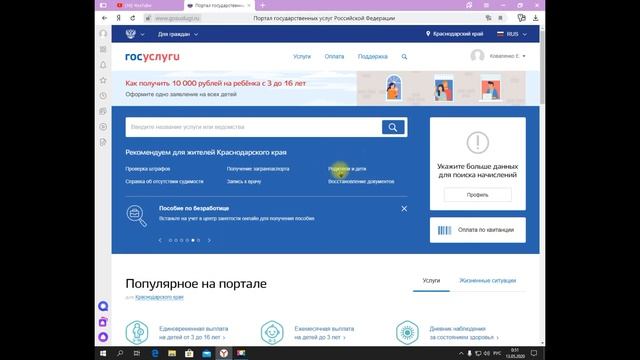The image size is (640, 360).
Task: Click the Russian coat of arms icon
Action: 131,34
